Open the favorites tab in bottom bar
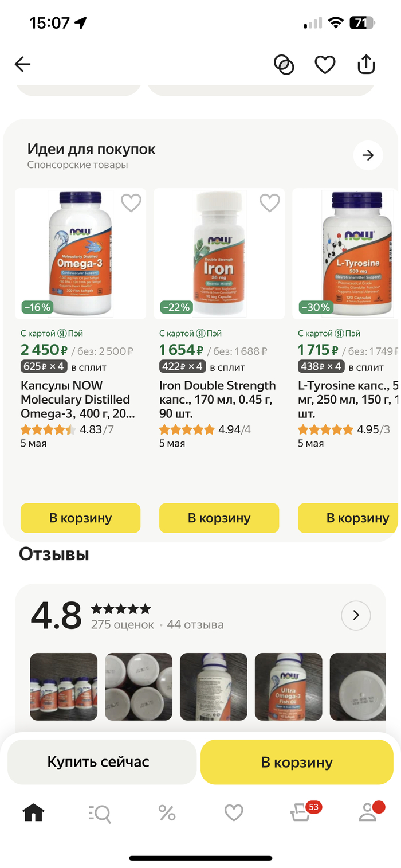This screenshot has width=401, height=868. pos(234,812)
